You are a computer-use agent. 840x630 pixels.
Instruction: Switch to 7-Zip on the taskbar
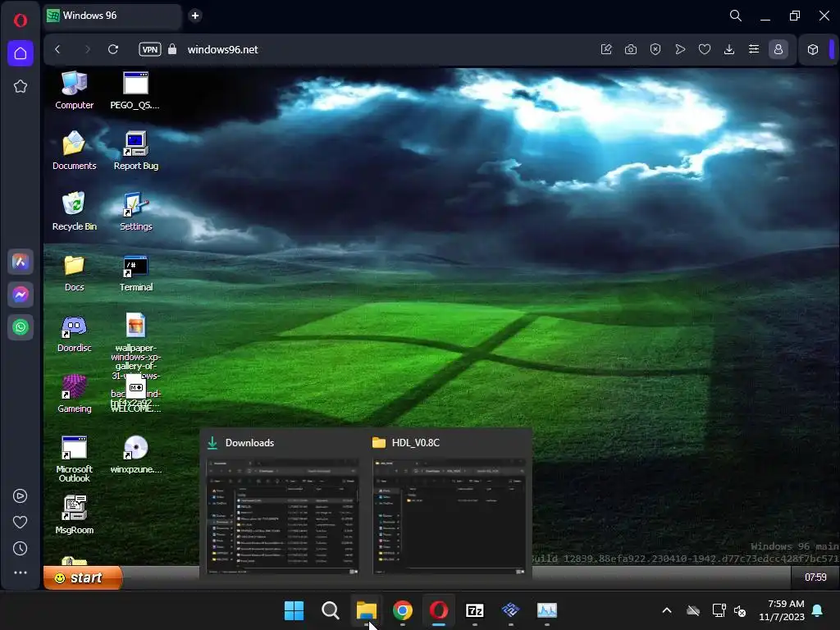point(475,610)
